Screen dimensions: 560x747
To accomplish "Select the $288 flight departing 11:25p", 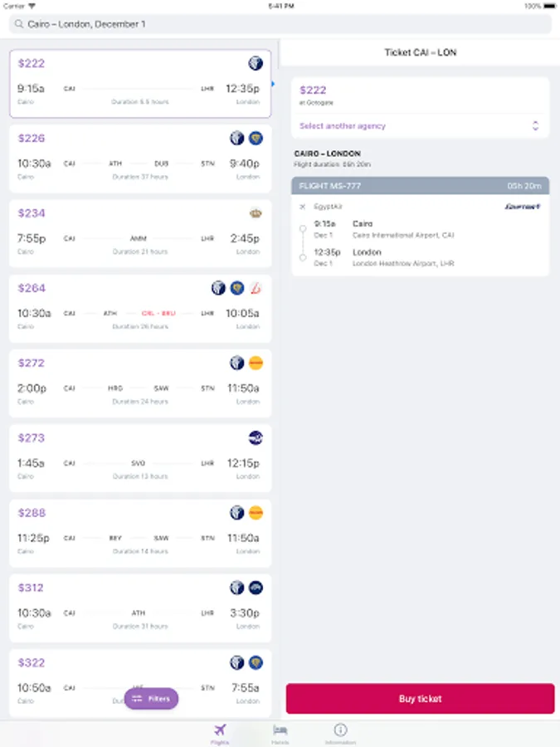I will (140, 533).
